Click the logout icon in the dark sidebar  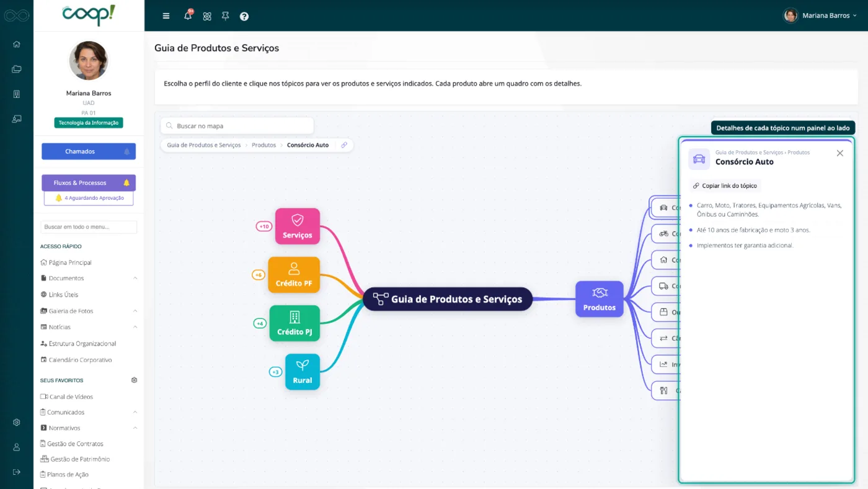point(17,472)
